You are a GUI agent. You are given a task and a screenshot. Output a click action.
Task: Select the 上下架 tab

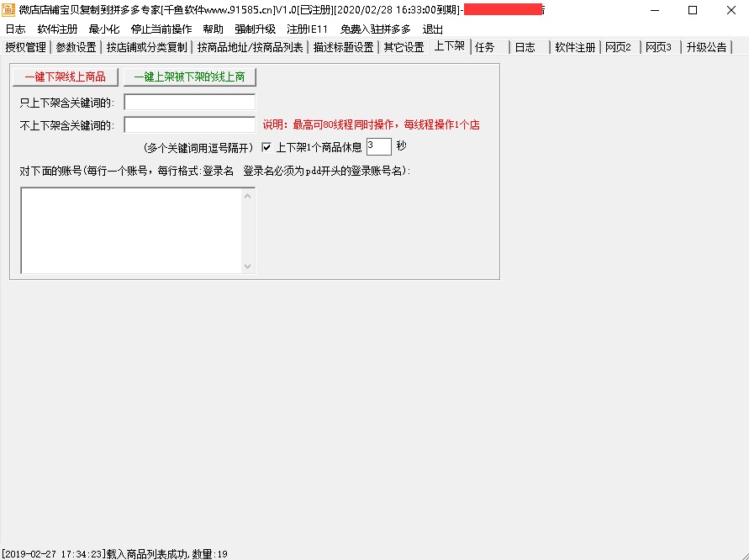(x=450, y=46)
